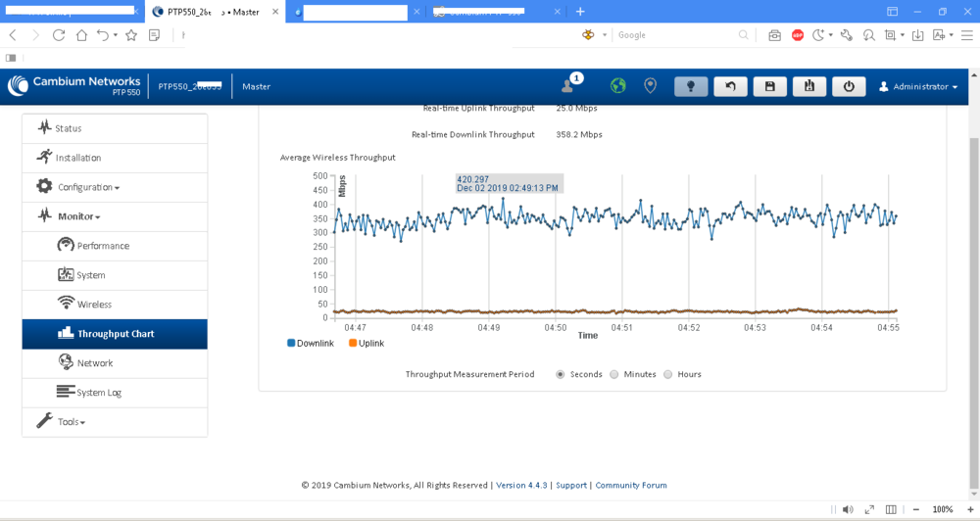Expand the Tools menu section
Image resolution: width=980 pixels, height=521 pixels.
coord(72,422)
